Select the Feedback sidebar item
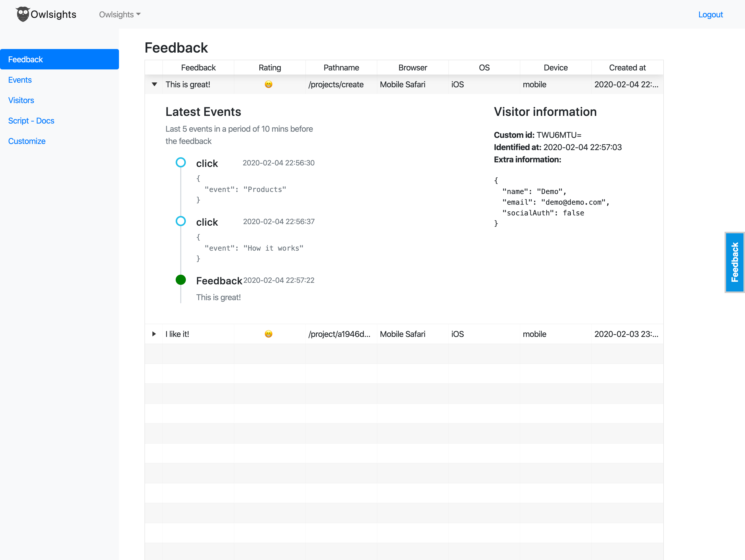 pyautogui.click(x=26, y=60)
